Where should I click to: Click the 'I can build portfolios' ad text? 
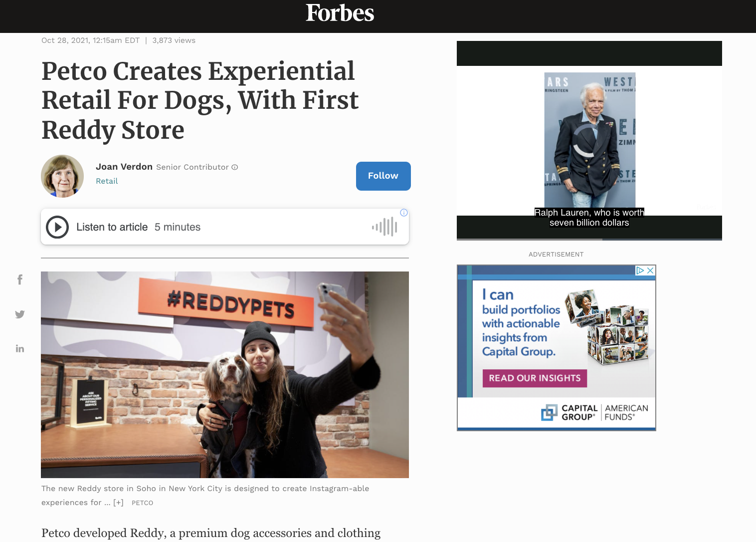pos(521,323)
